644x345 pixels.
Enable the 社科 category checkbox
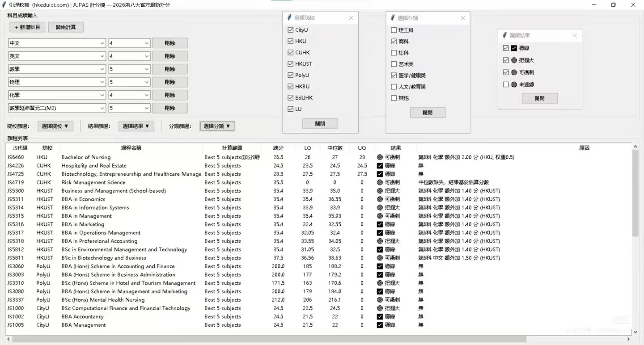[394, 53]
